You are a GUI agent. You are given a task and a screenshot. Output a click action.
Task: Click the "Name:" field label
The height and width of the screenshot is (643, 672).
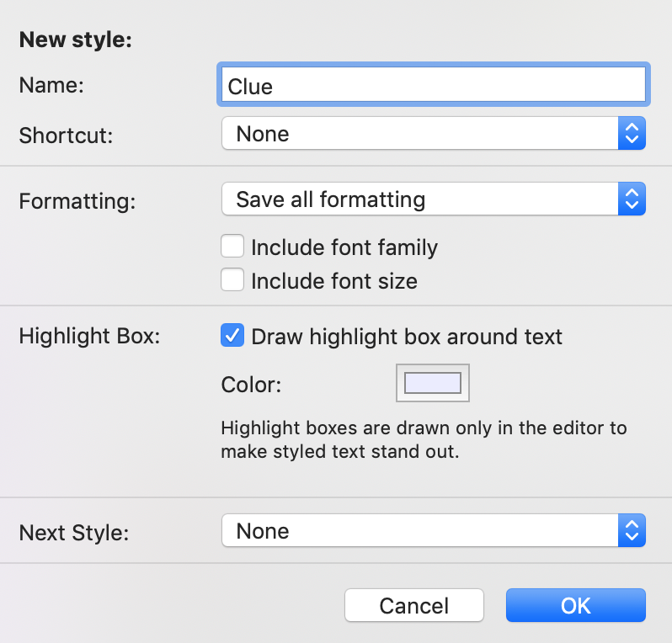click(51, 85)
